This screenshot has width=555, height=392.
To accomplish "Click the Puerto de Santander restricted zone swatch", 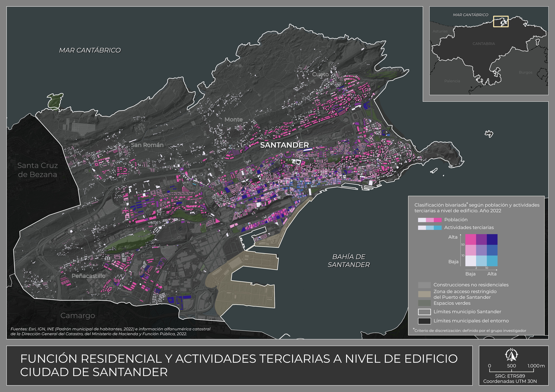I will (424, 294).
